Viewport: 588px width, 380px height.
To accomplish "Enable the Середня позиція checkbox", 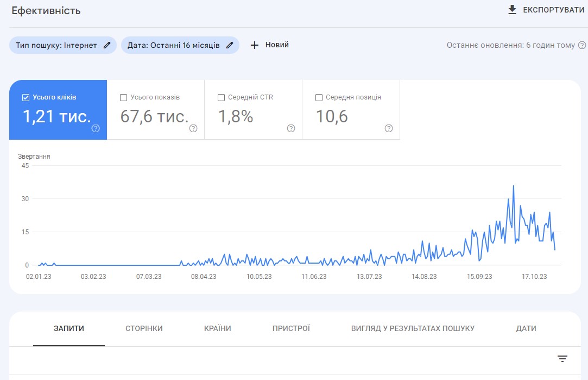I will point(319,97).
